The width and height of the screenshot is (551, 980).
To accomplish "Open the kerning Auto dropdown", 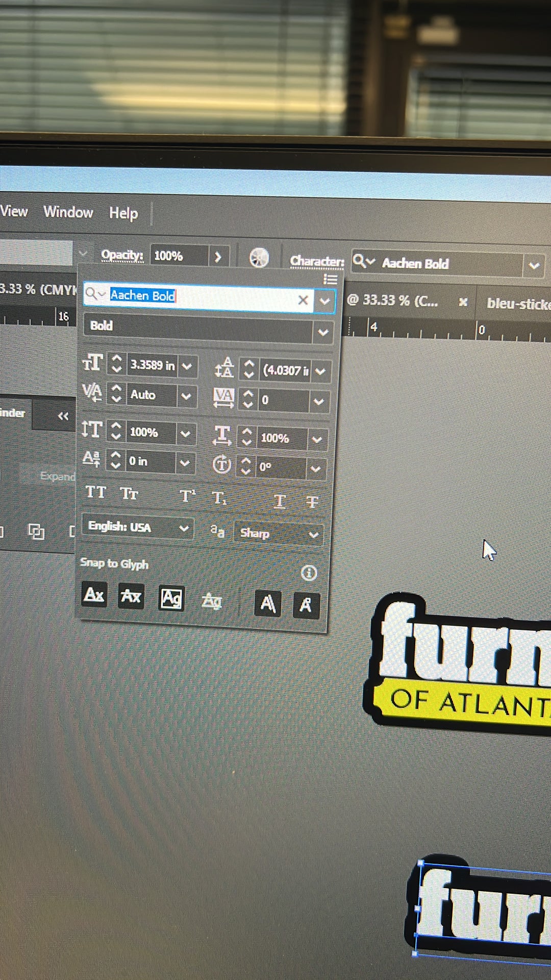I will point(186,396).
